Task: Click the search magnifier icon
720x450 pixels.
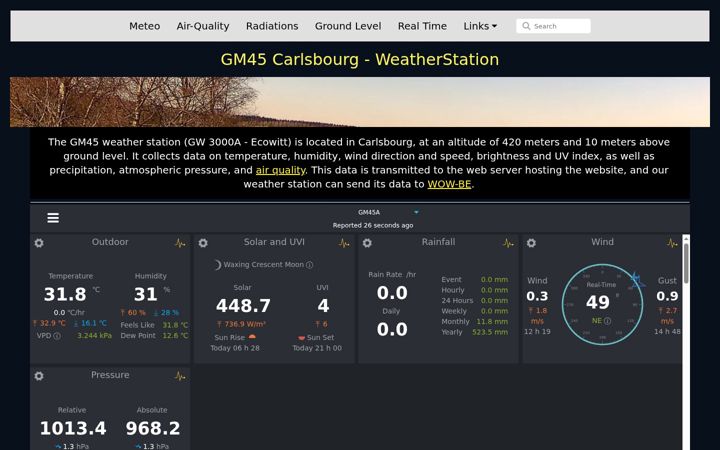Action: coord(526,26)
